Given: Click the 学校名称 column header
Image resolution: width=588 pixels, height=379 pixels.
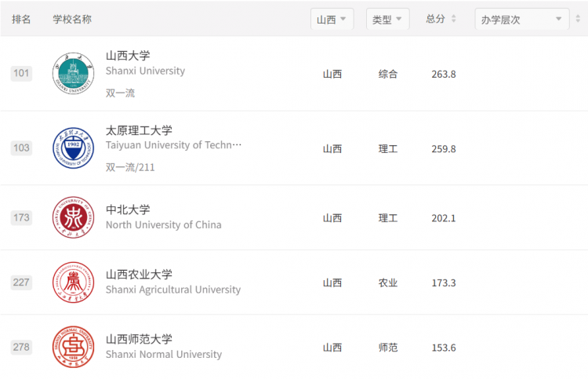Looking at the screenshot, I should [x=72, y=19].
